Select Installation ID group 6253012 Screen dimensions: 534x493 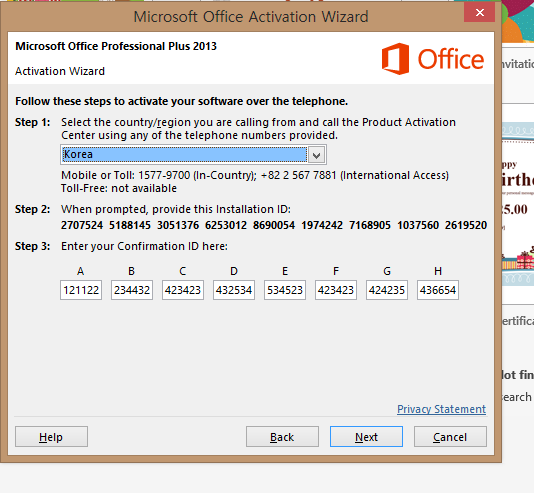(x=226, y=225)
